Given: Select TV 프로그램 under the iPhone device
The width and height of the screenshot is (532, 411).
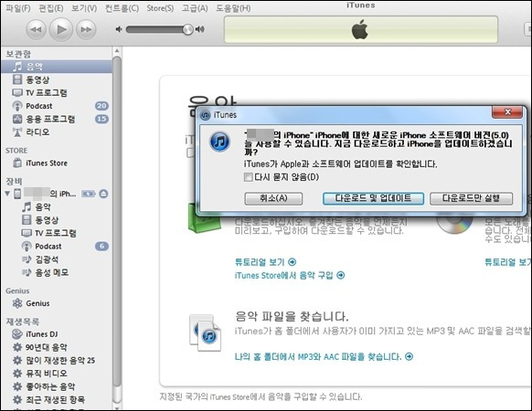Looking at the screenshot, I should pyautogui.click(x=57, y=233).
